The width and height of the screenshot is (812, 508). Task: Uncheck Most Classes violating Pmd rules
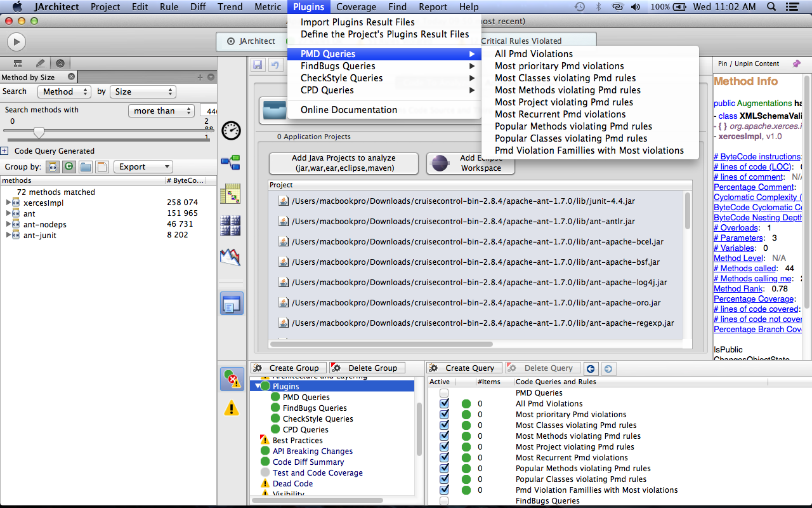444,425
